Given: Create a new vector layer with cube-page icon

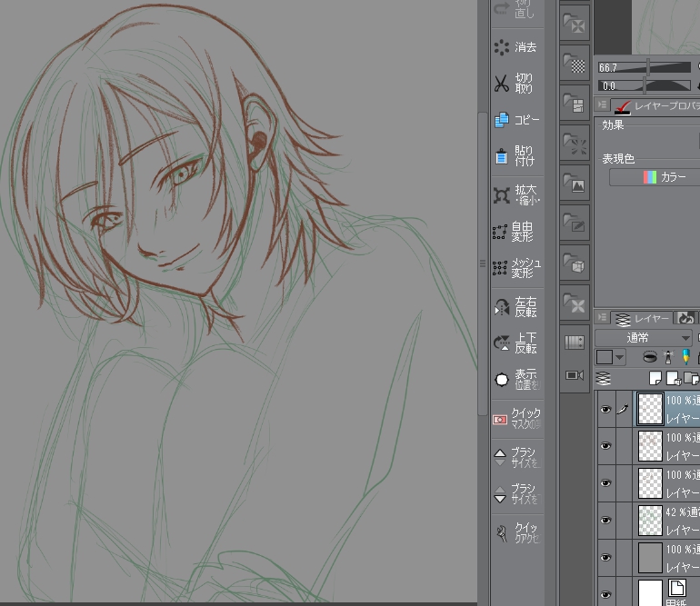Looking at the screenshot, I should [x=674, y=379].
